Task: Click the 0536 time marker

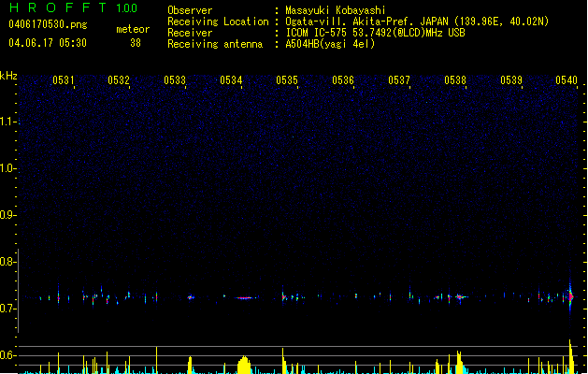Action: (x=343, y=80)
